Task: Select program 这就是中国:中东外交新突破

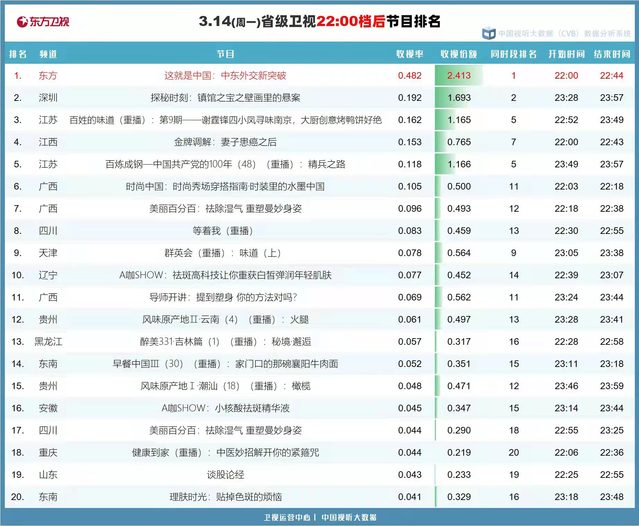Action: pos(225,75)
